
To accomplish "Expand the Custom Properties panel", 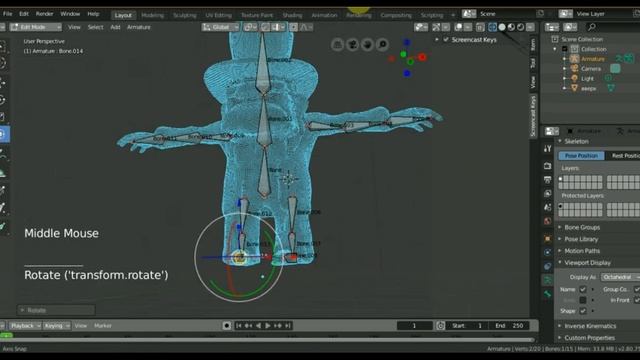I will (589, 338).
